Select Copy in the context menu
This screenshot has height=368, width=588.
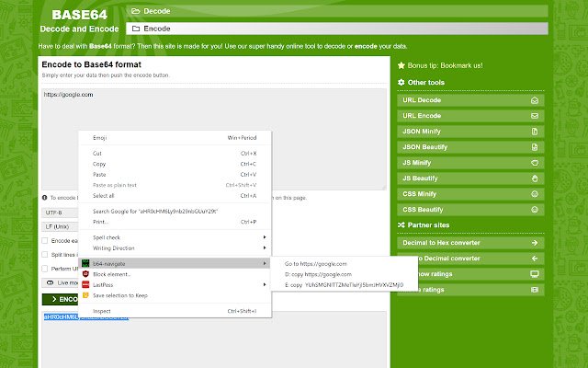[x=175, y=164]
